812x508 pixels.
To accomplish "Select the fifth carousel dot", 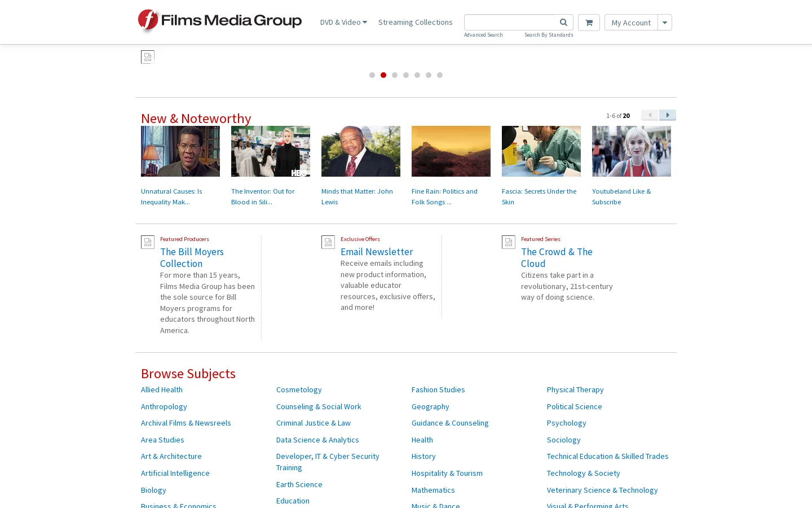I will click(x=417, y=75).
